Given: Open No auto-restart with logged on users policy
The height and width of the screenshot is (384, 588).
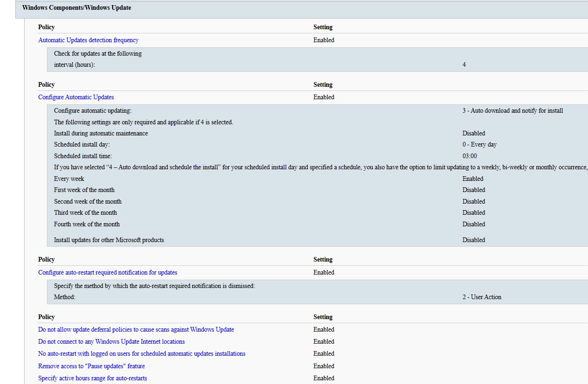Looking at the screenshot, I should (x=142, y=354).
